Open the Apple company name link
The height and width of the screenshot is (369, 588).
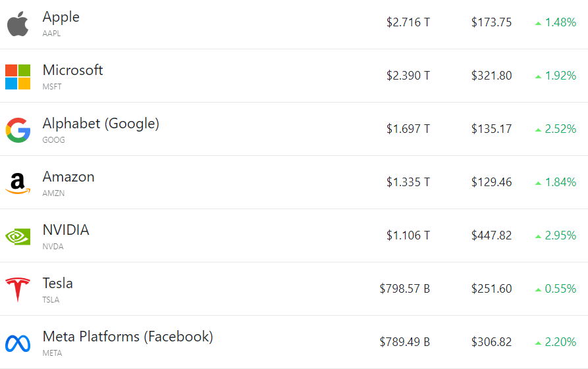click(x=61, y=17)
